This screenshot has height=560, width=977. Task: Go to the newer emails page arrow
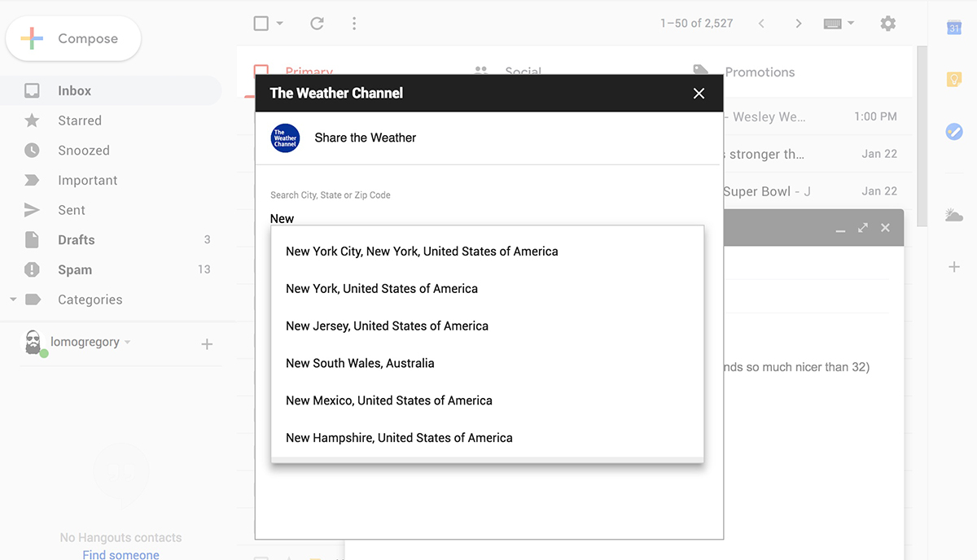[761, 24]
